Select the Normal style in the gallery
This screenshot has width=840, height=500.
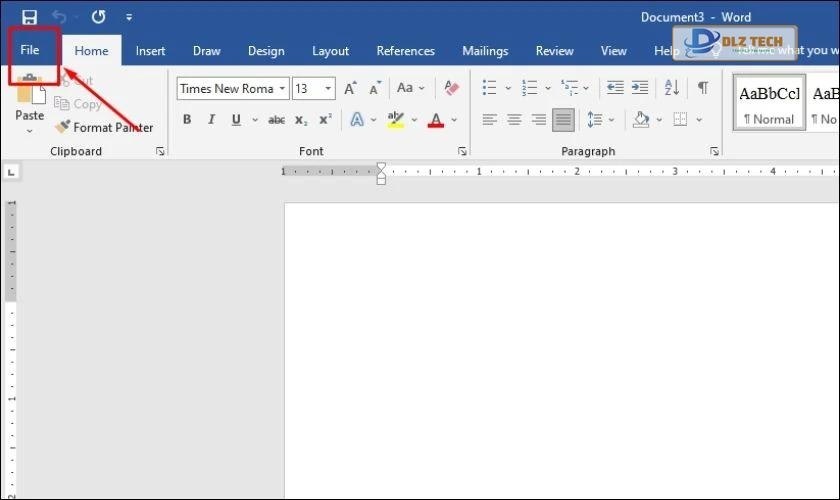click(x=768, y=102)
